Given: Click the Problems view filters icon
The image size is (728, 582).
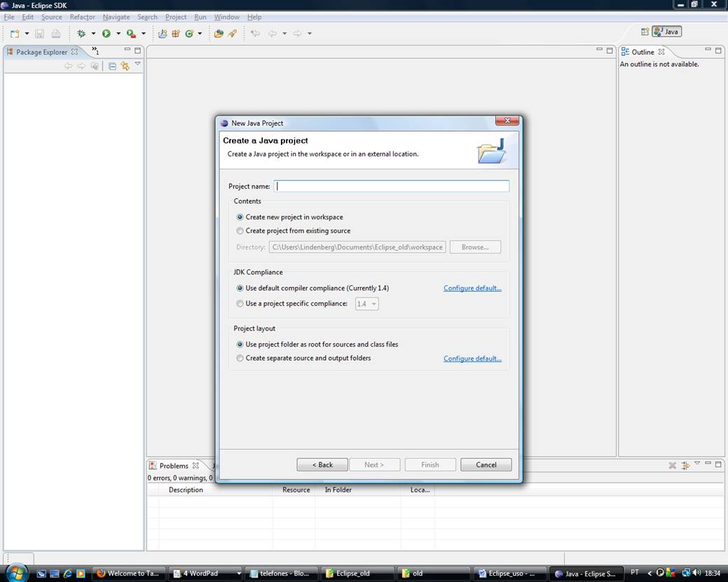Looking at the screenshot, I should click(x=685, y=465).
